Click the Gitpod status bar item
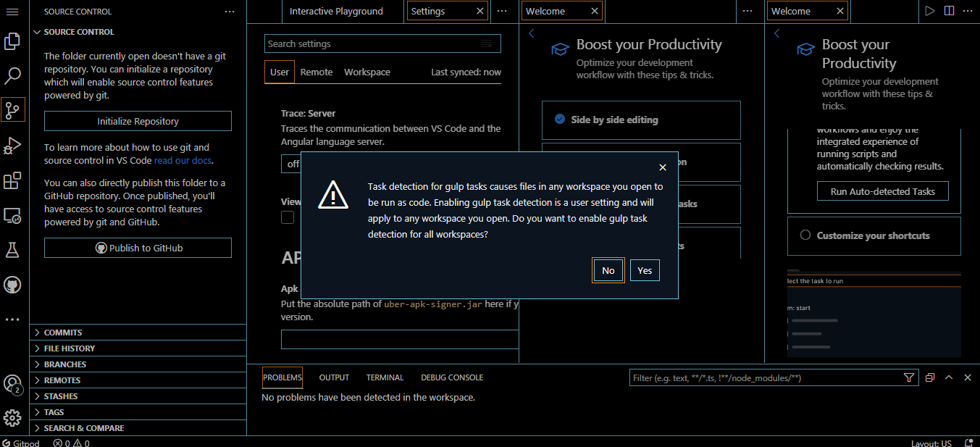Image resolution: width=980 pixels, height=447 pixels. click(x=21, y=443)
